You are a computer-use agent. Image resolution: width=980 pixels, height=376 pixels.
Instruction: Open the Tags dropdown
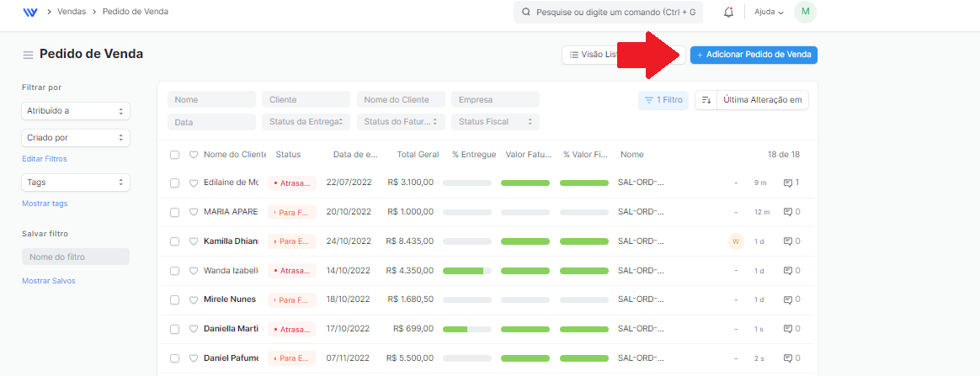pyautogui.click(x=76, y=183)
